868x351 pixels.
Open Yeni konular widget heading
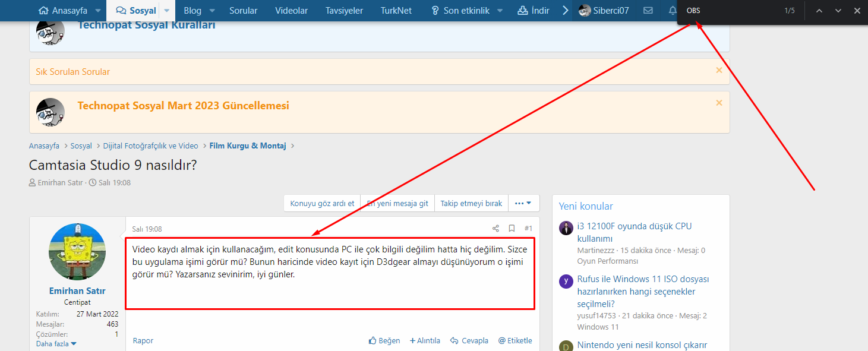click(x=586, y=206)
